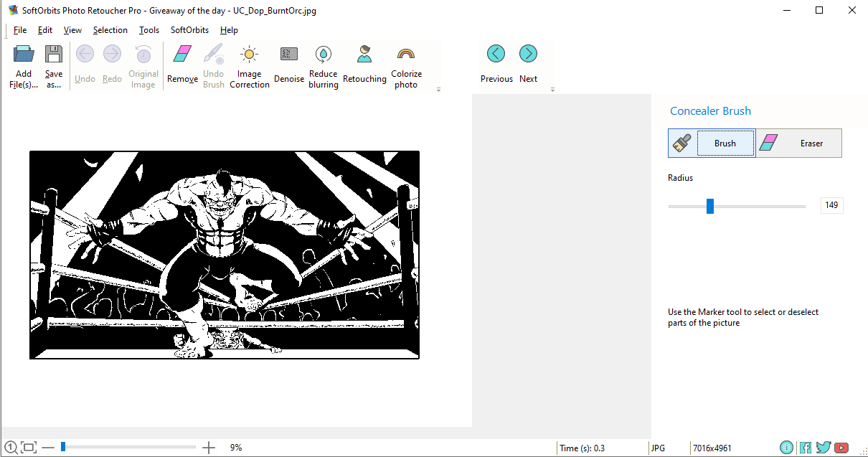The height and width of the screenshot is (457, 868).
Task: Expand the Previous/Next toolbar overflow arrow
Action: pos(552,90)
